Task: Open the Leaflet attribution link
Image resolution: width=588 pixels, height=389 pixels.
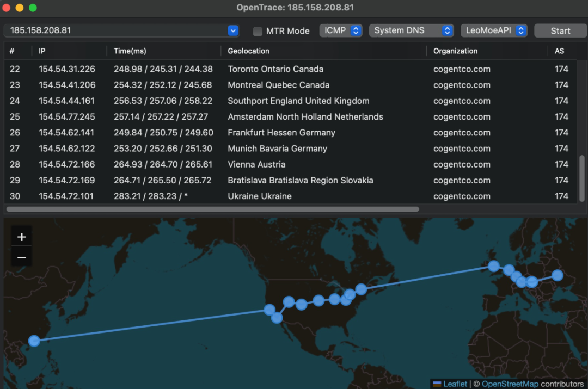Action: (455, 384)
